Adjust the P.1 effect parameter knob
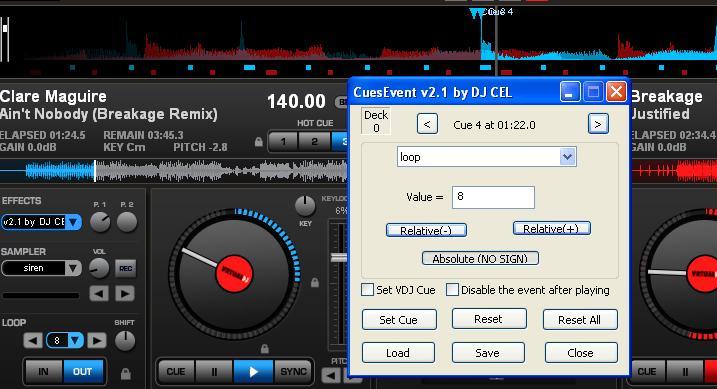 tap(100, 222)
